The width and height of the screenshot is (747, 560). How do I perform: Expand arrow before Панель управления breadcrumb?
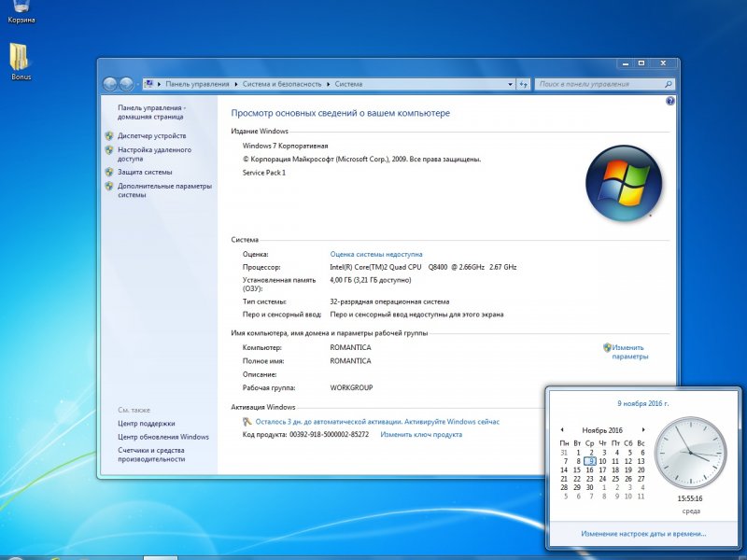[x=159, y=84]
